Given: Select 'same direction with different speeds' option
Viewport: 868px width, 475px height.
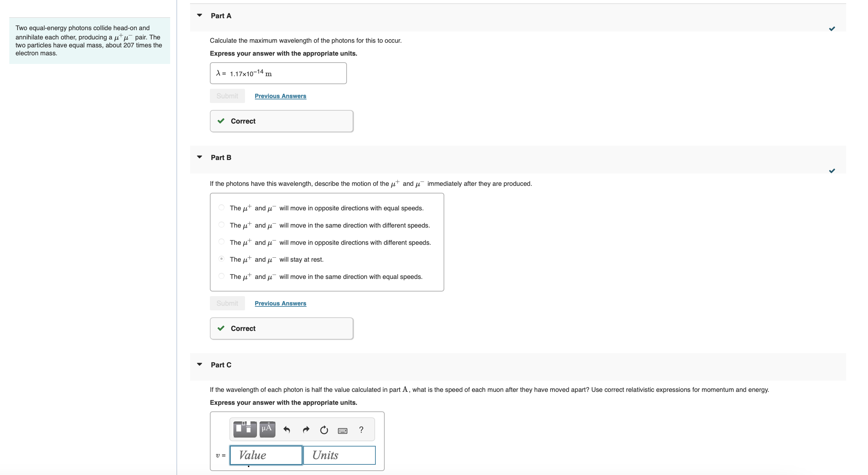Looking at the screenshot, I should (221, 225).
